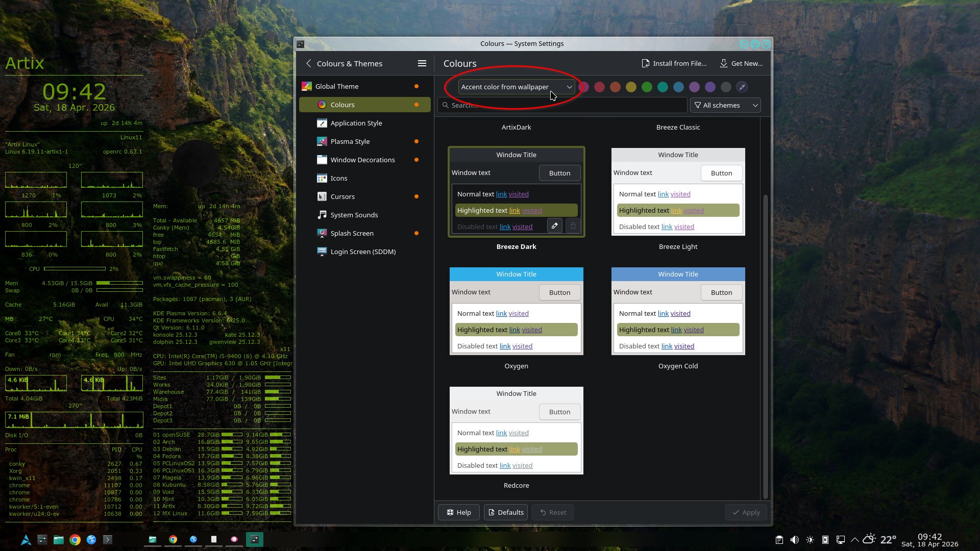This screenshot has width=980, height=551.
Task: Click Get New colour schemes button
Action: (x=741, y=63)
